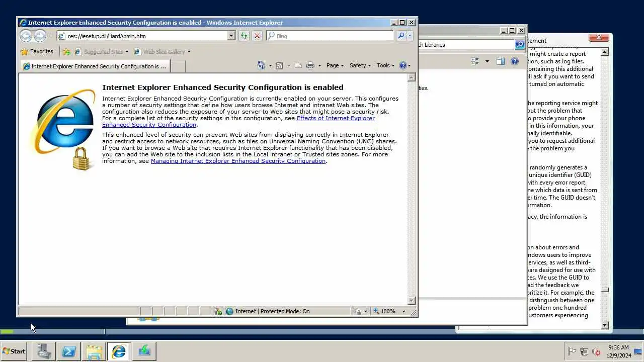This screenshot has height=362, width=644.
Task: Open the Page menu
Action: [335, 65]
